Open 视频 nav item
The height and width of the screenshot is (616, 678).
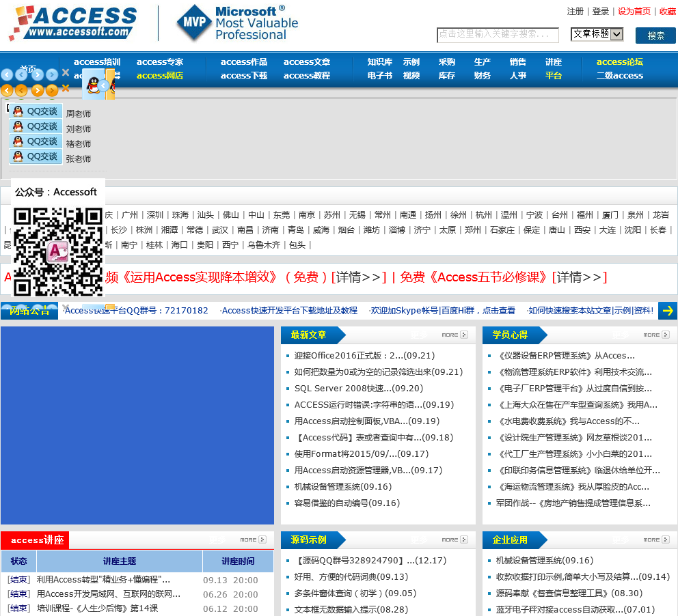[411, 76]
